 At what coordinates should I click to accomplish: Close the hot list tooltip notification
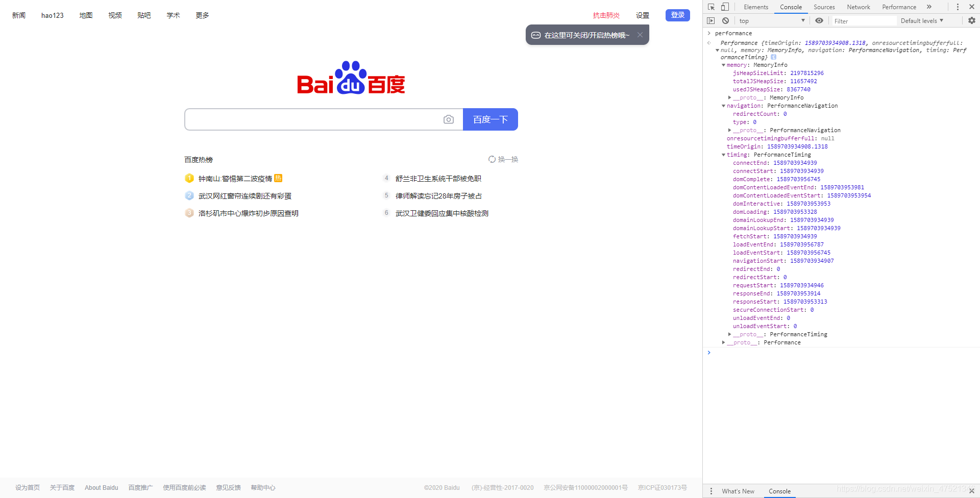pyautogui.click(x=640, y=35)
